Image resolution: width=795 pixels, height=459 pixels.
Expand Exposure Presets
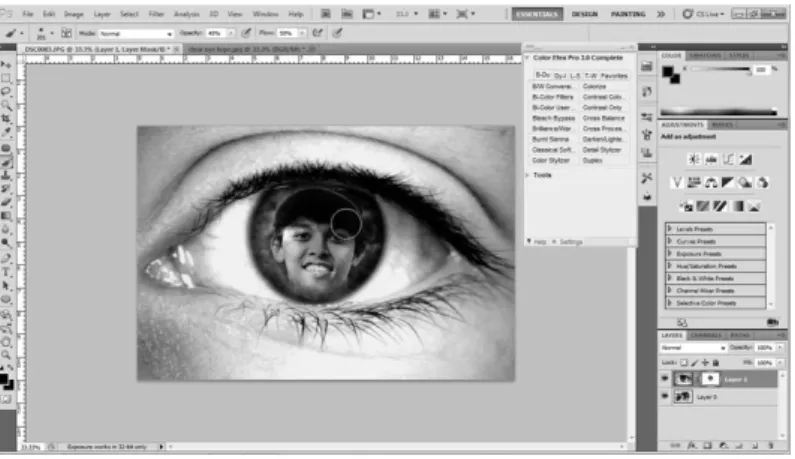pyautogui.click(x=669, y=253)
